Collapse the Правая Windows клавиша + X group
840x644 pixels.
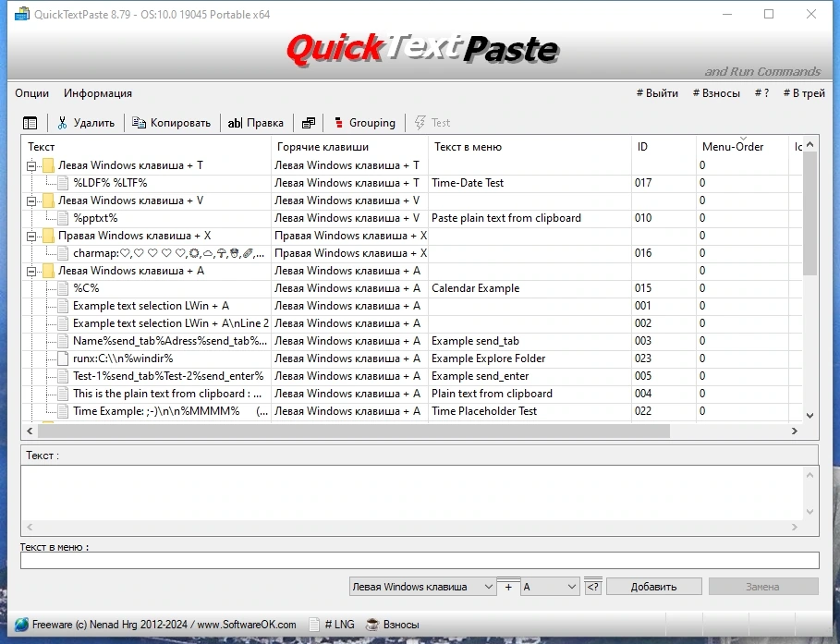[x=31, y=237]
